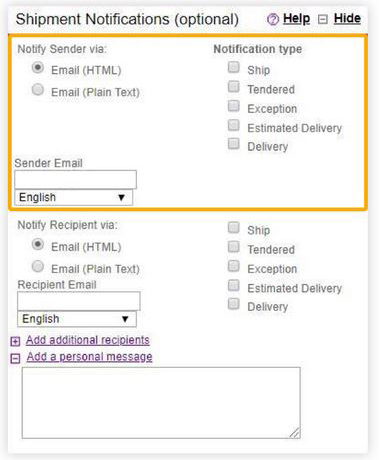
Task: Select sender Email (Plain Text) radio button
Action: [38, 90]
